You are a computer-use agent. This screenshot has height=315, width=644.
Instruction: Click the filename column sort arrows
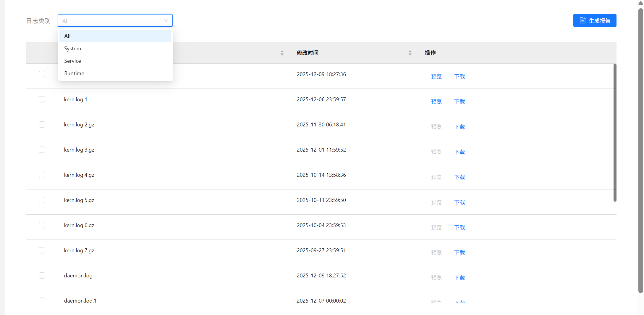282,53
